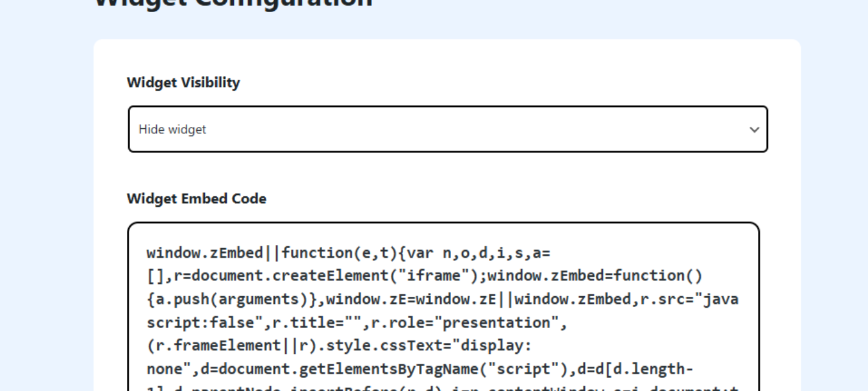The image size is (868, 391).
Task: Click the partially visible last code line
Action: [x=442, y=387]
